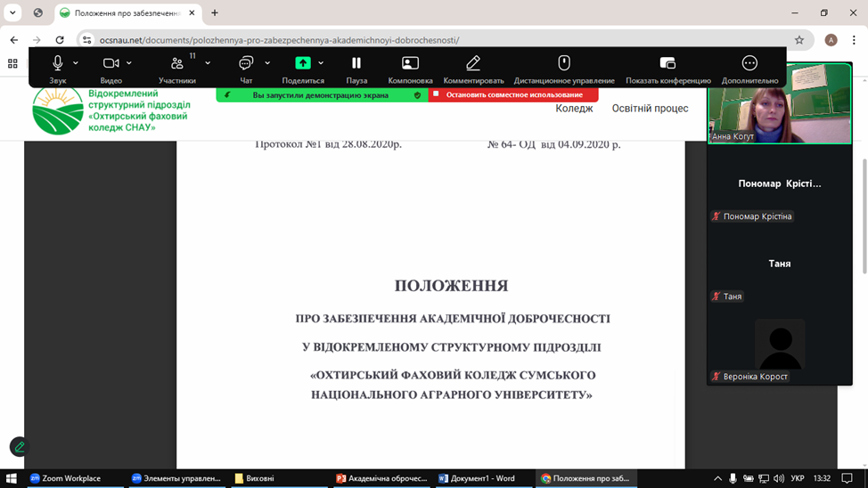The height and width of the screenshot is (488, 868).
Task: Show the conference window
Action: pos(667,68)
